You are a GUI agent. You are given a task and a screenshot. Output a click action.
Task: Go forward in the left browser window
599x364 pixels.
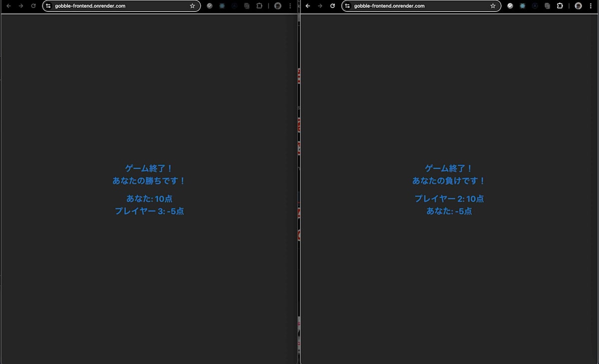(x=21, y=6)
